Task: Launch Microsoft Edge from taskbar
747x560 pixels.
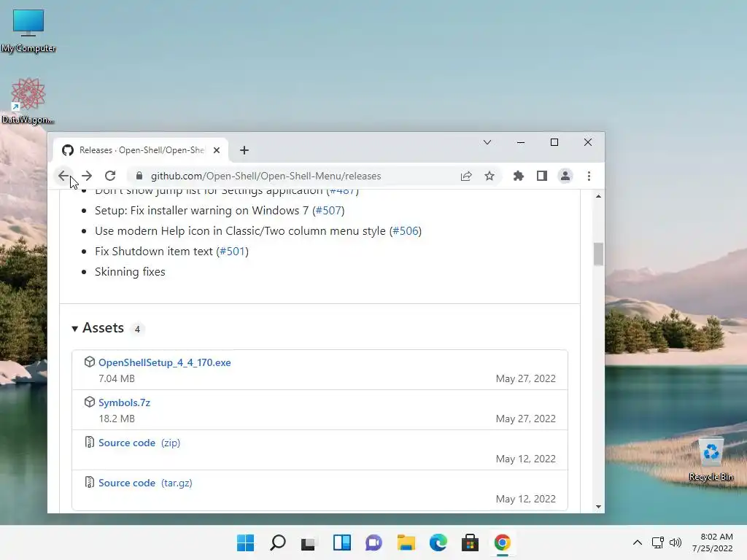Action: (438, 542)
